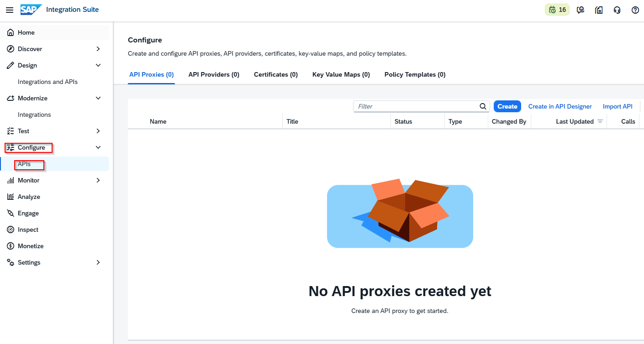
Task: Toggle the hamburger navigation menu
Action: click(x=10, y=10)
